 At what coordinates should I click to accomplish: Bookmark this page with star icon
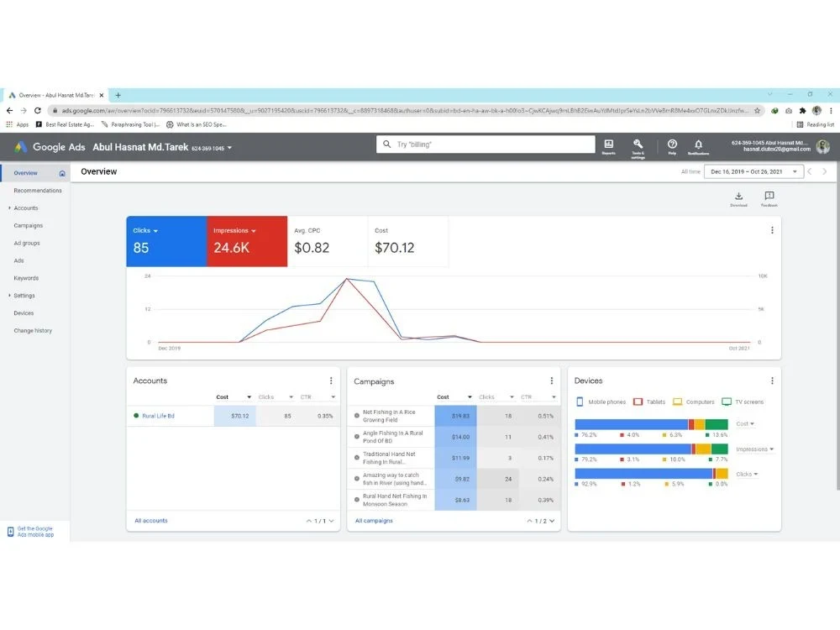click(757, 110)
